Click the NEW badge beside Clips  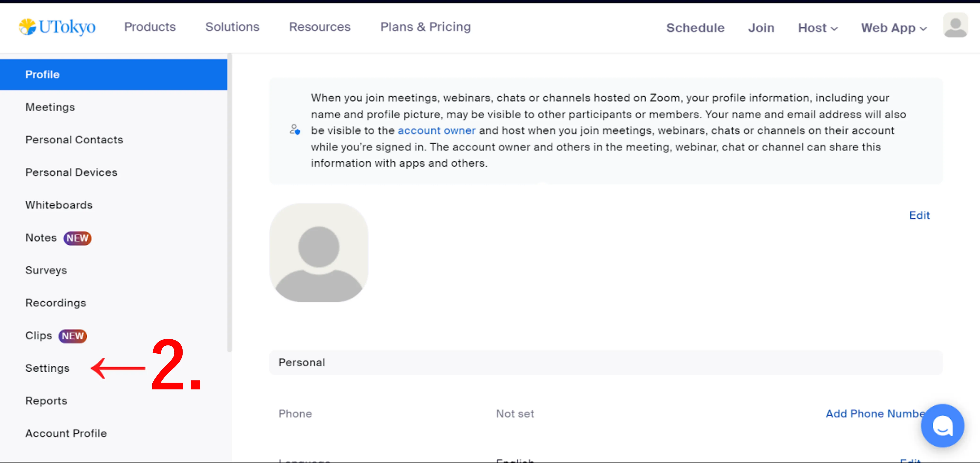tap(72, 336)
